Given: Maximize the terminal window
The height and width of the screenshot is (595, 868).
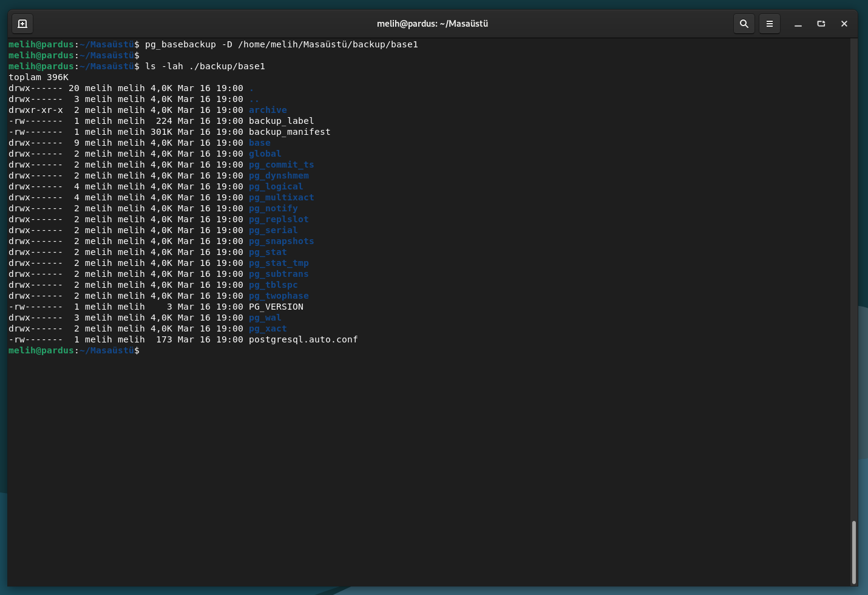Looking at the screenshot, I should 821,24.
